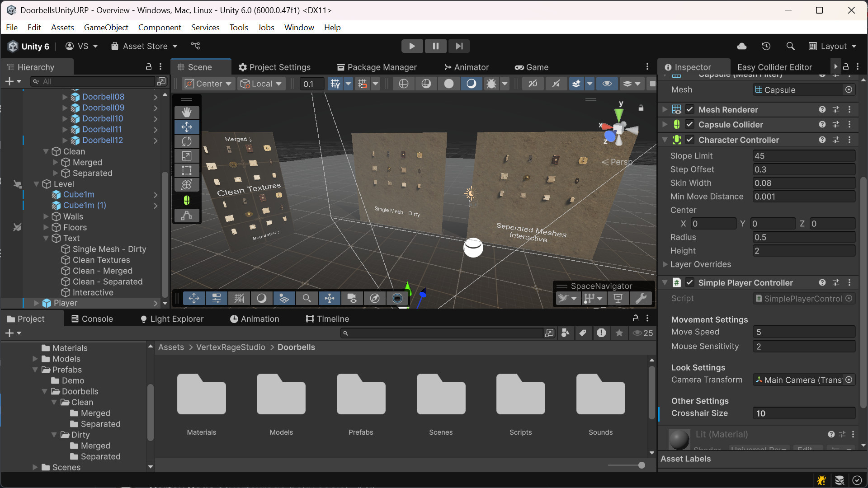Select the Rect transform tool
Screen dimensions: 868x488
187,170
